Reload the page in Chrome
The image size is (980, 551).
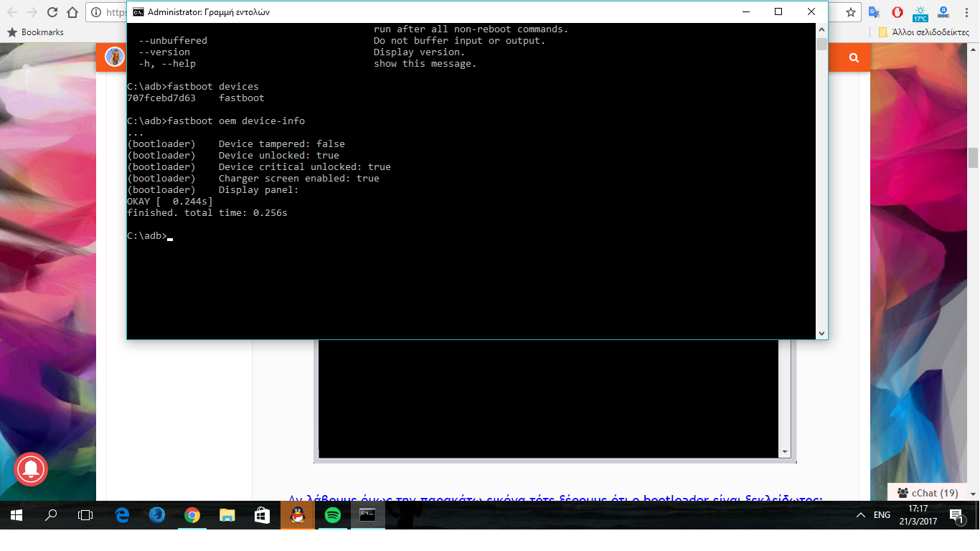click(x=52, y=12)
